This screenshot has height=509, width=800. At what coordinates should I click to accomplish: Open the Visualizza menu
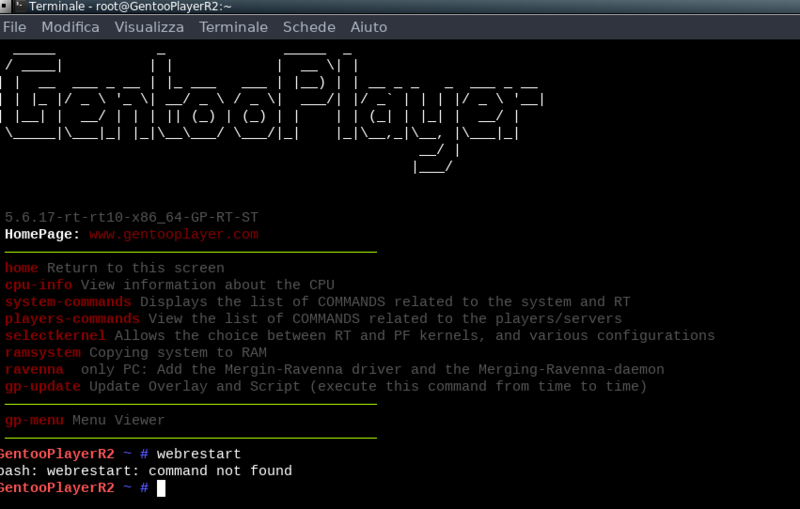(x=149, y=27)
